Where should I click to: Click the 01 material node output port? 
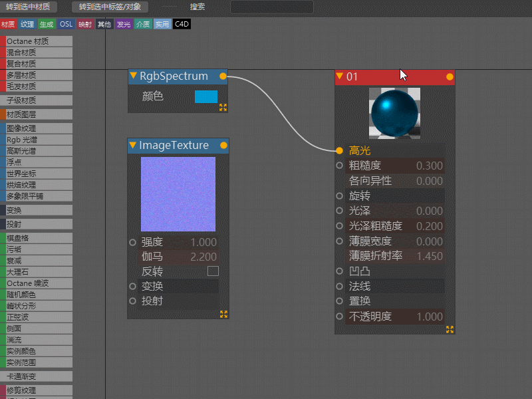[x=450, y=77]
